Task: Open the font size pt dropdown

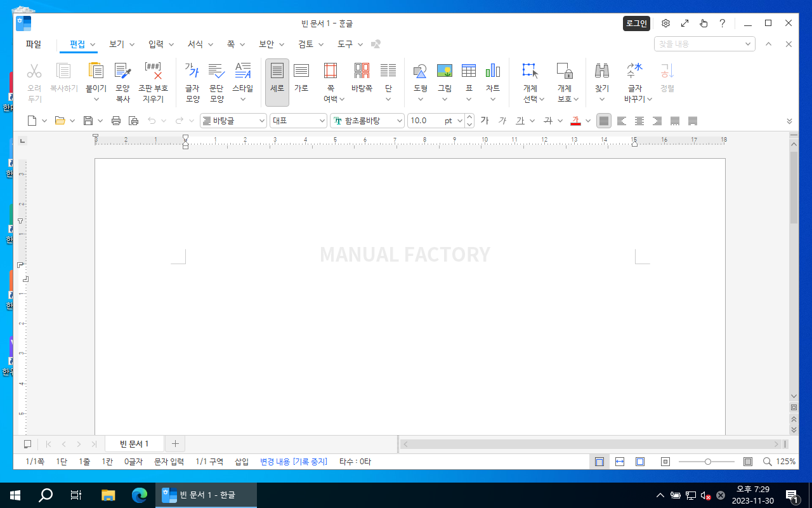Action: (x=459, y=121)
